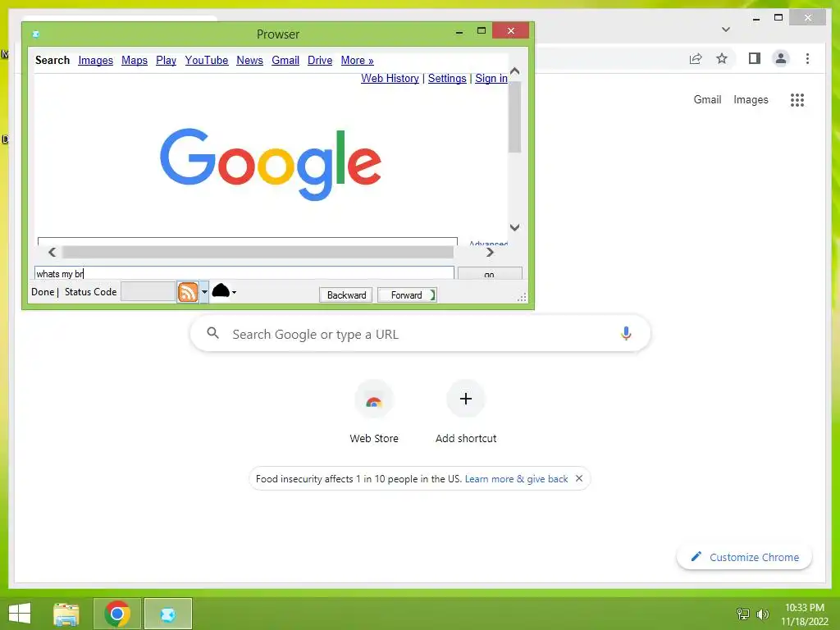Open the Maps link in Prowser
840x630 pixels.
tap(135, 60)
